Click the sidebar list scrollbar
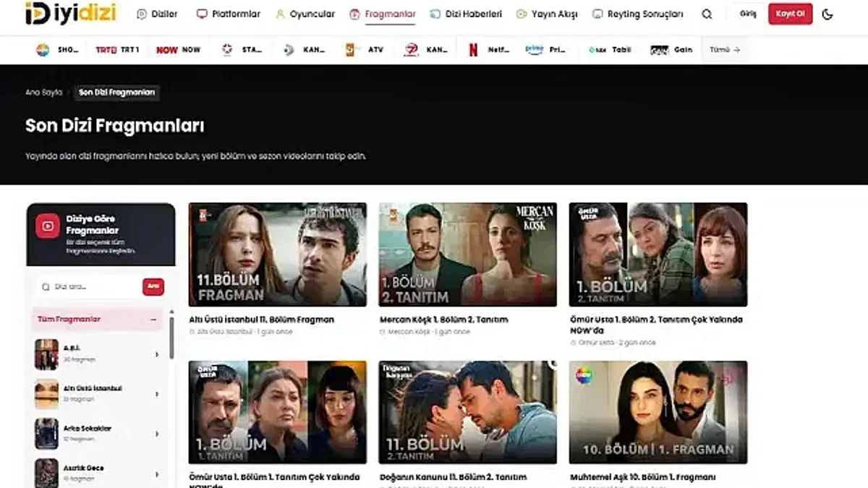Viewport: 868px width, 488px height. click(171, 338)
